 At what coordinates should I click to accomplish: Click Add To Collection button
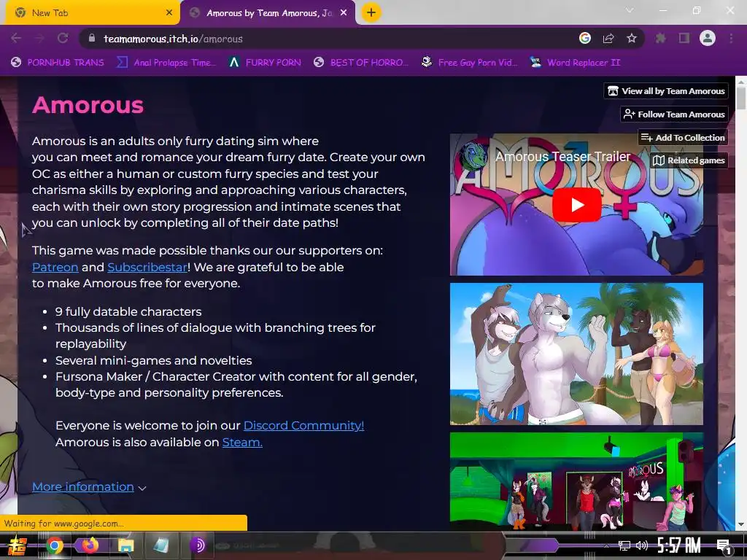tap(683, 138)
